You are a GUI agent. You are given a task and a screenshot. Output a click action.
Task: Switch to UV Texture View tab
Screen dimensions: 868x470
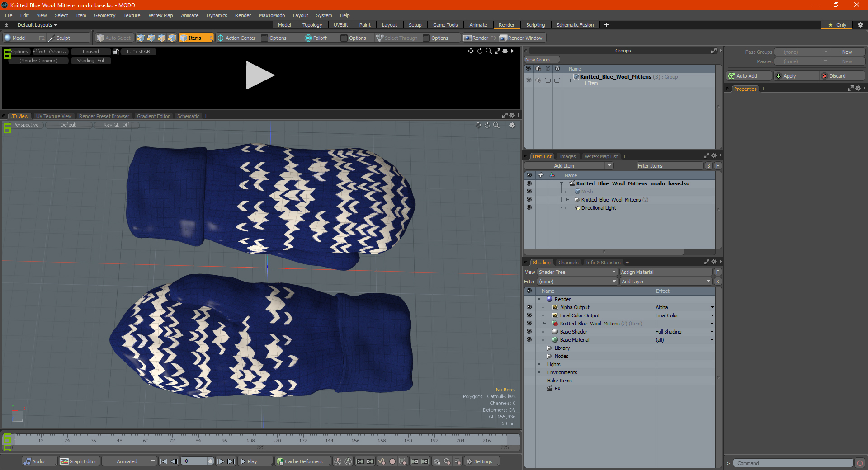tap(54, 116)
